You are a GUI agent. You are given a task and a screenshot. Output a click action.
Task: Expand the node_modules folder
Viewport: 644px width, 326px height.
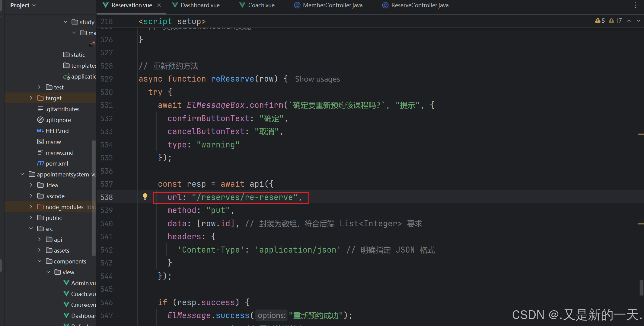(31, 207)
